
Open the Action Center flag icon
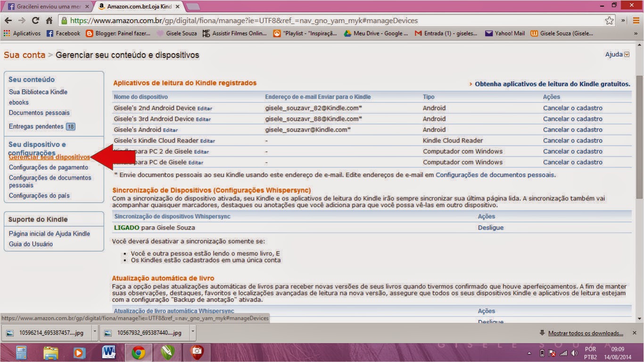[x=553, y=353]
